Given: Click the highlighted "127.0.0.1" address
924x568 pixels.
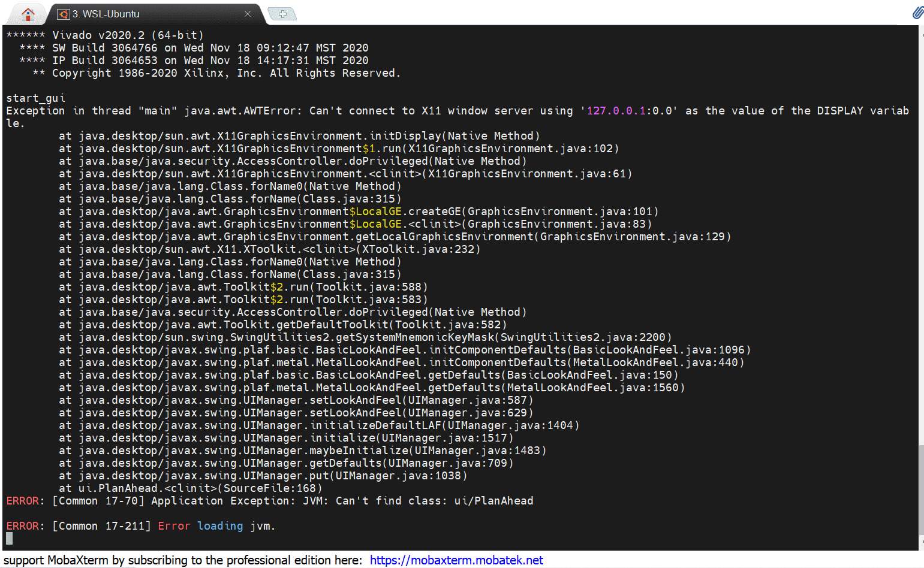Looking at the screenshot, I should click(x=616, y=111).
